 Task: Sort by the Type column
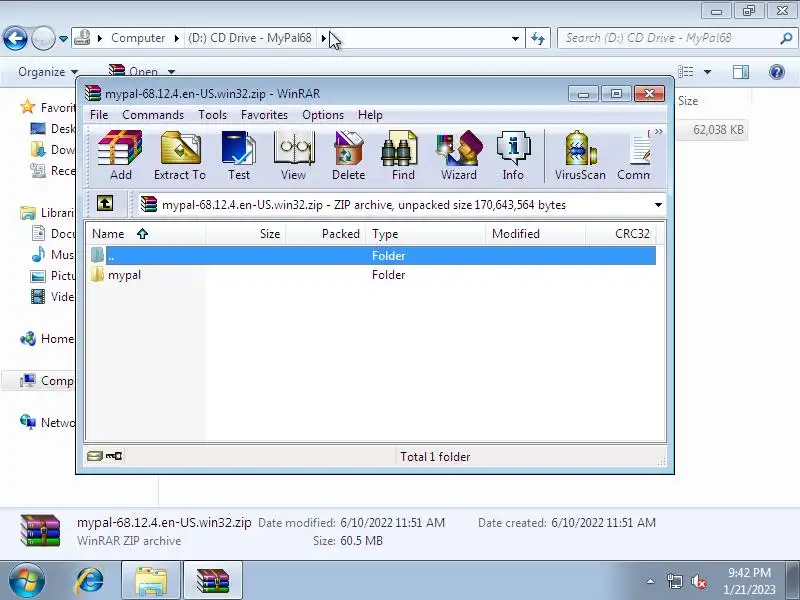tap(426, 234)
